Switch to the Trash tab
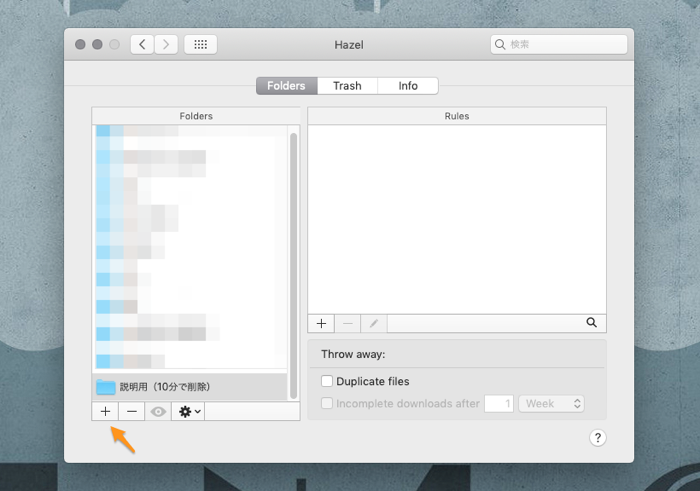The image size is (700, 491). (347, 86)
